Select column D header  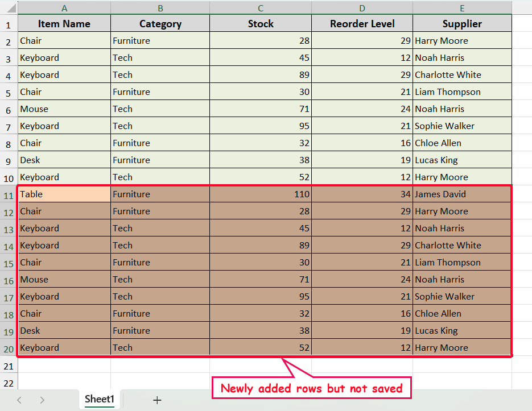(x=362, y=8)
